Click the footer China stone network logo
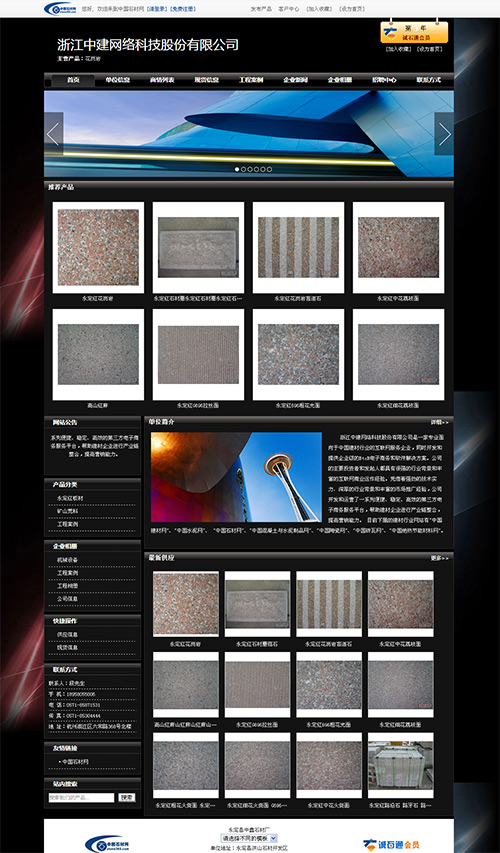This screenshot has width=500, height=853. click(x=107, y=844)
